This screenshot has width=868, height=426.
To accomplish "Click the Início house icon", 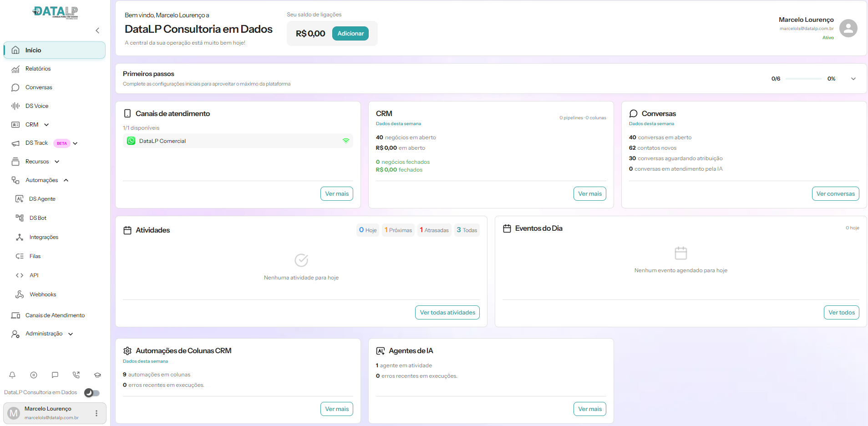I will pyautogui.click(x=15, y=50).
